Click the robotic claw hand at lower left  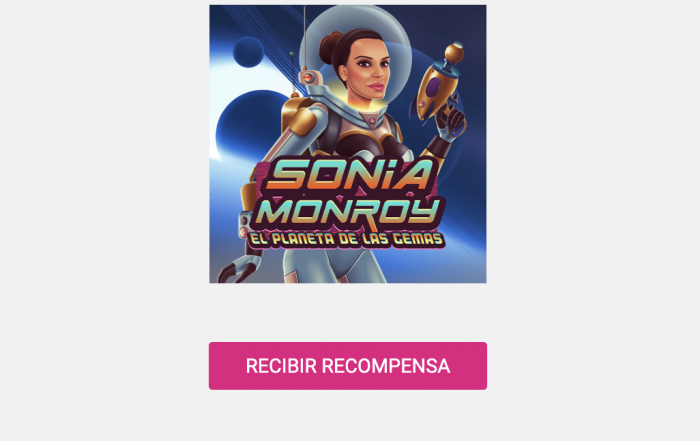pyautogui.click(x=239, y=270)
